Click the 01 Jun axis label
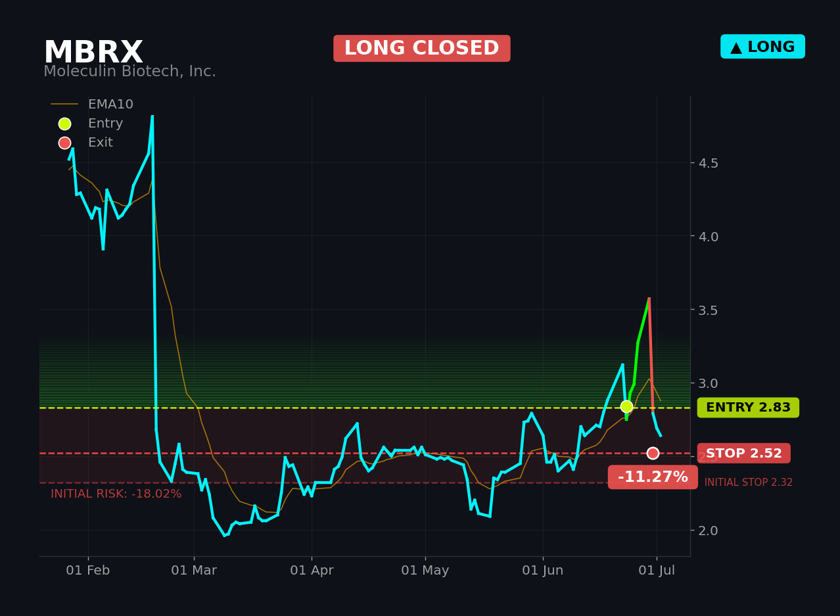This screenshot has height=616, width=840. click(x=543, y=571)
